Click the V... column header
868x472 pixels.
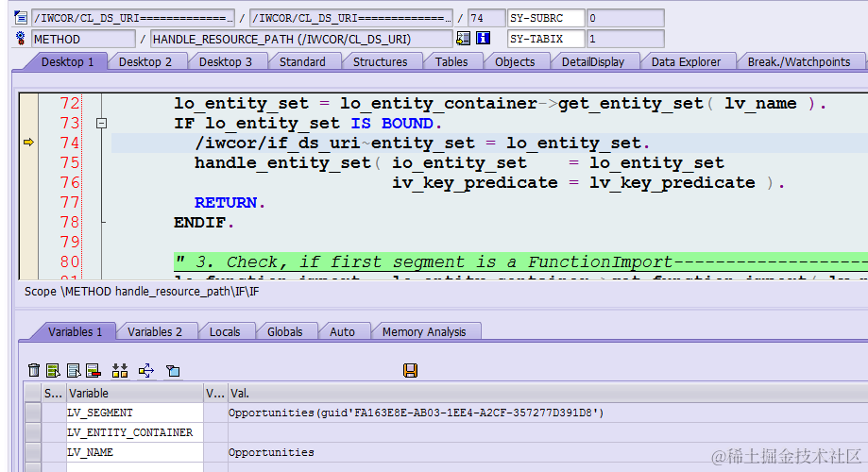[x=215, y=394]
